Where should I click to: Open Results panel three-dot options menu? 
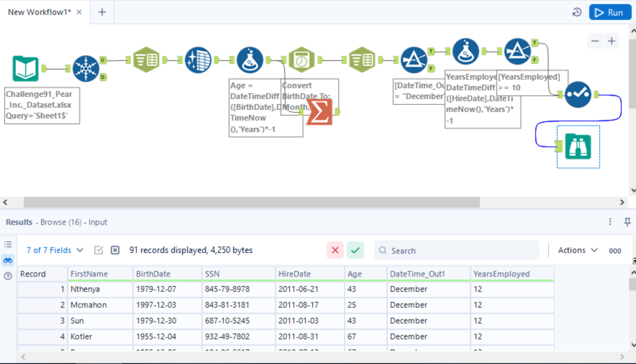610,222
